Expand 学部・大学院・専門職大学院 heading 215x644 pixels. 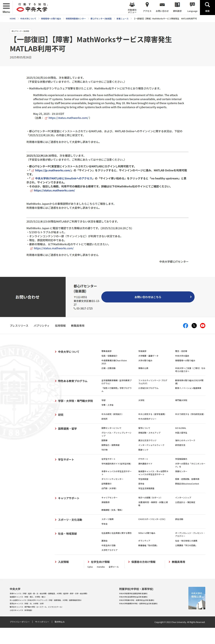point(75,401)
